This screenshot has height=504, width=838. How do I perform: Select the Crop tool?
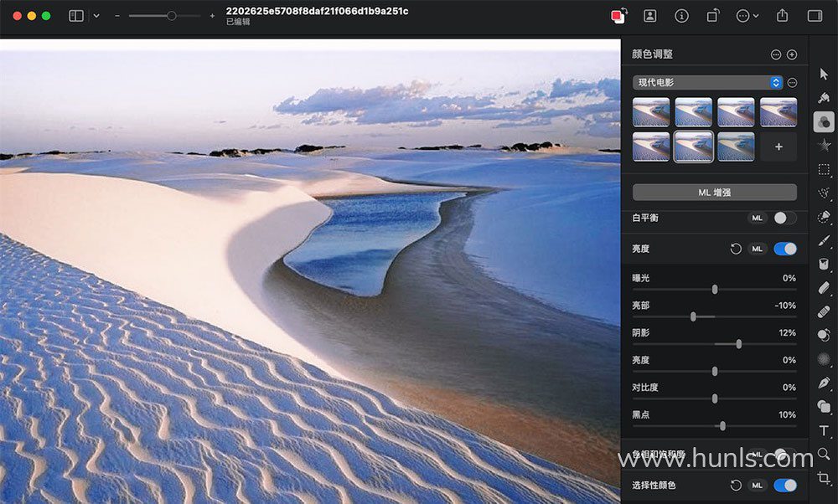pyautogui.click(x=824, y=478)
